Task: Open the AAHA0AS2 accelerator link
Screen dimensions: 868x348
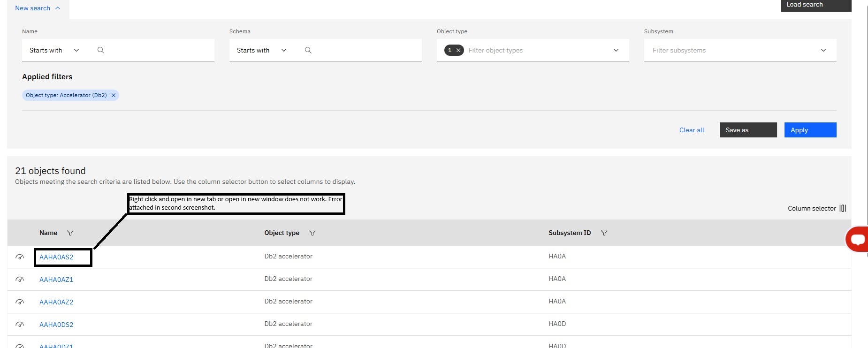Action: pyautogui.click(x=56, y=257)
